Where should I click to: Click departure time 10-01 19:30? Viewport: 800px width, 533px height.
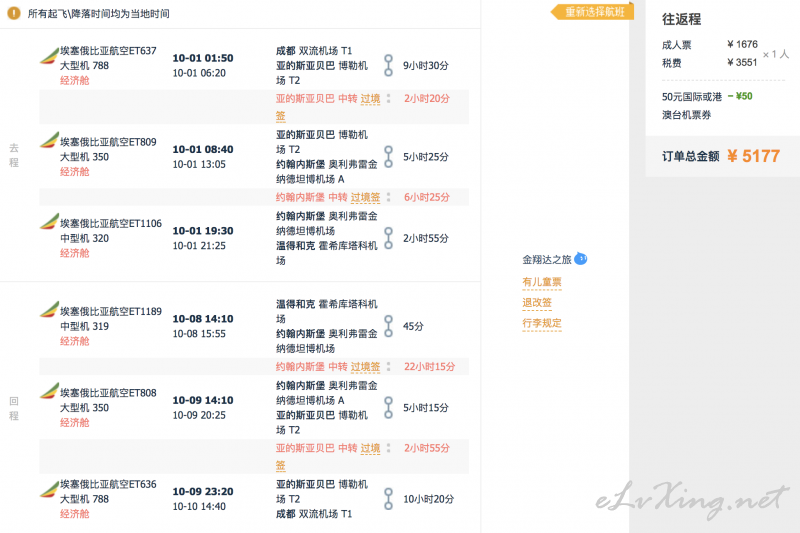203,231
